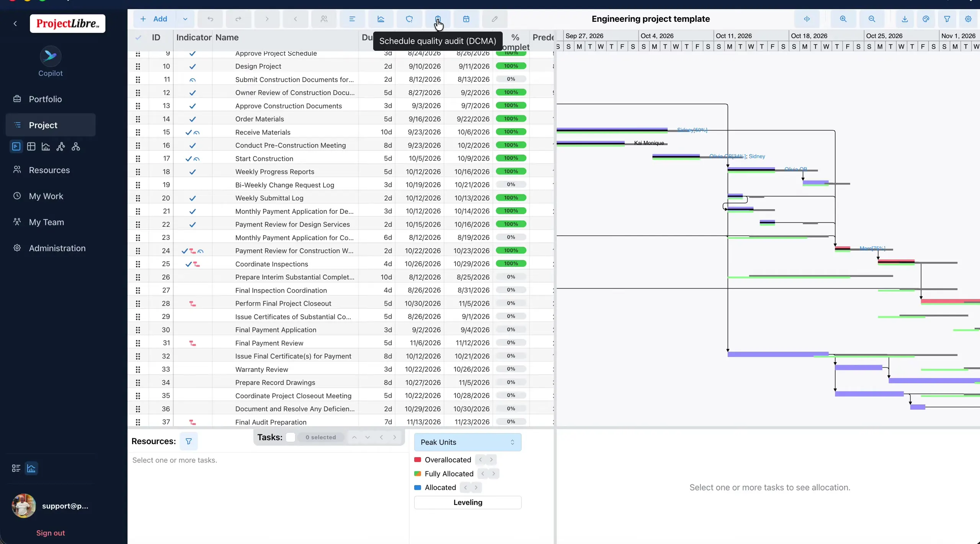Click the chart icon in the top toolbar
The image size is (980, 544).
click(x=381, y=19)
